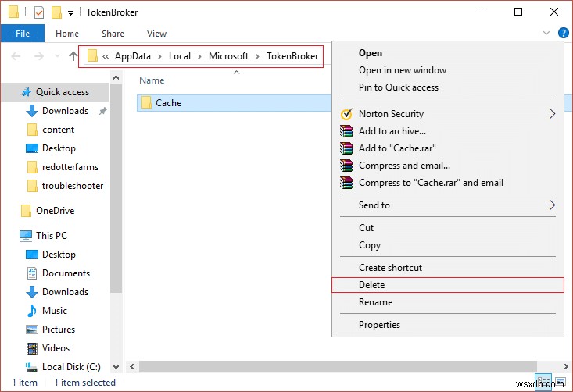Choose Cut in the context menu
The height and width of the screenshot is (392, 573).
tap(448, 228)
